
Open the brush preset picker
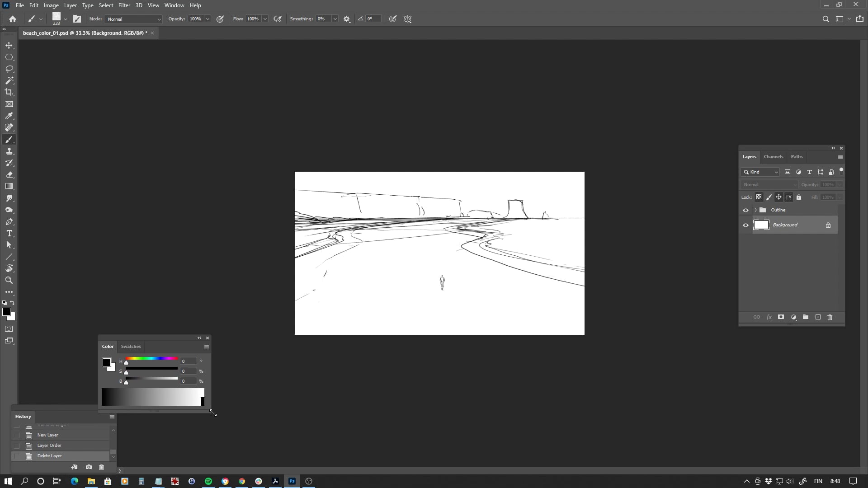66,19
